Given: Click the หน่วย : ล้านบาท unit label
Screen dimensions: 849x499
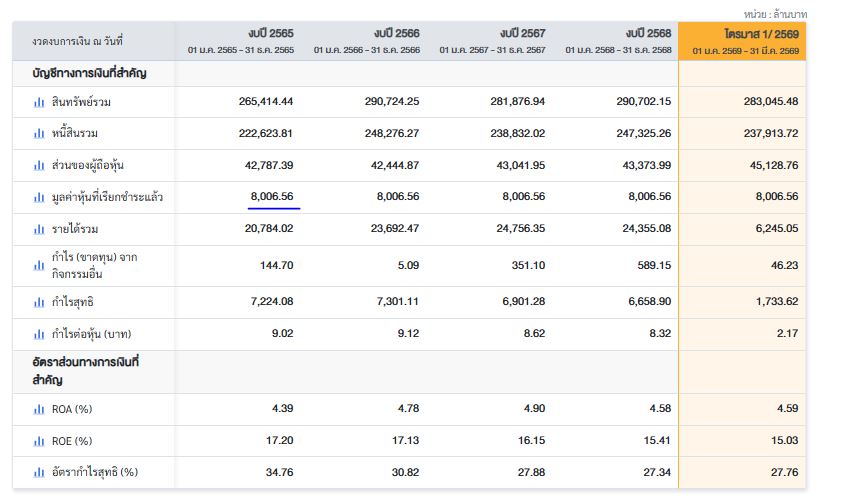Looking at the screenshot, I should [775, 15].
